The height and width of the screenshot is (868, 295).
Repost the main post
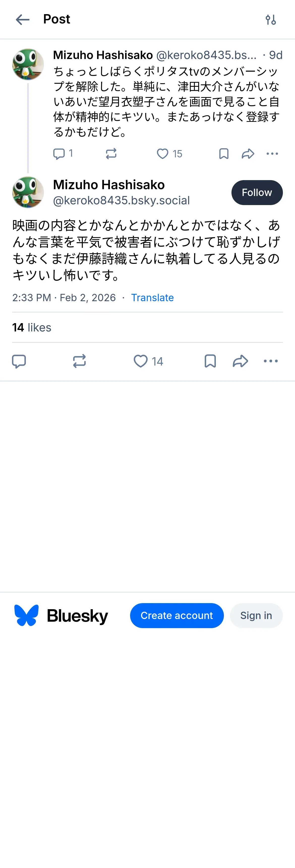coord(79,361)
